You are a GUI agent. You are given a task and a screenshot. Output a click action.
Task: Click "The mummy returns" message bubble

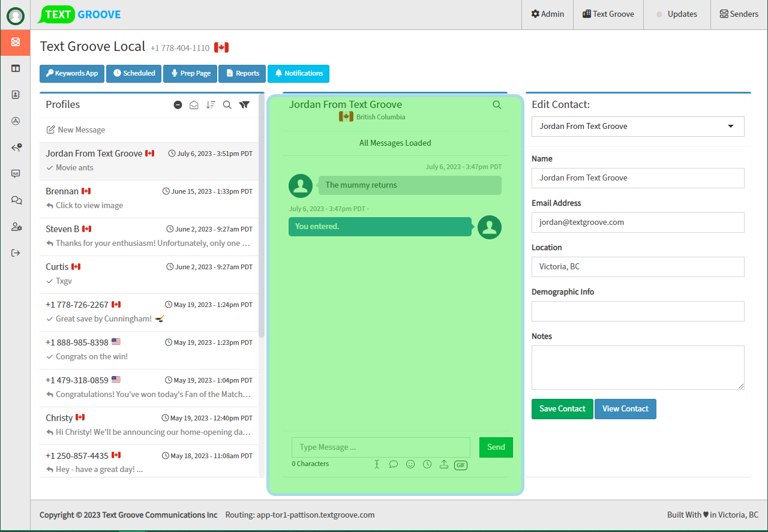(x=410, y=185)
